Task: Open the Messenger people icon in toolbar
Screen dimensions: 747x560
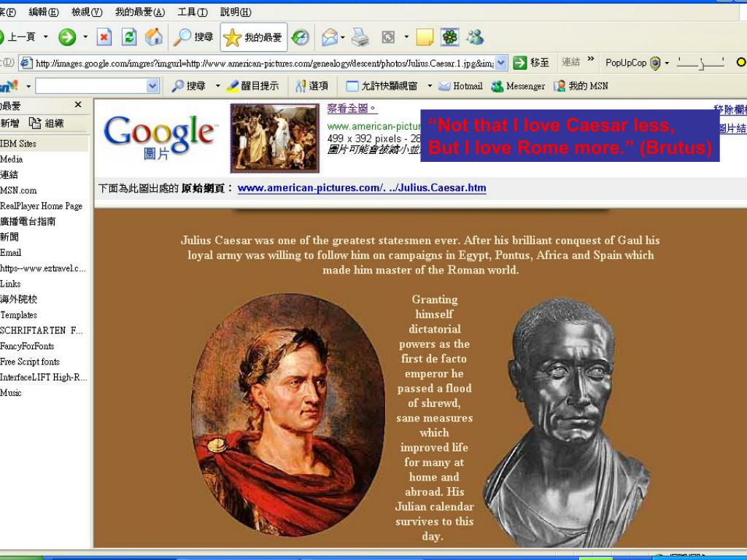Action: point(475,37)
